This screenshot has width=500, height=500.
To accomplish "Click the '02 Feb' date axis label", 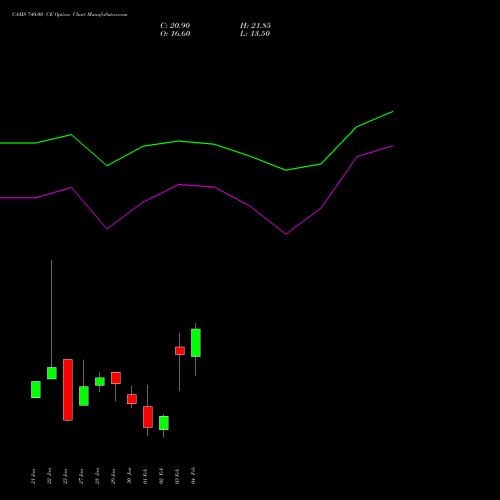I will click(x=161, y=476).
